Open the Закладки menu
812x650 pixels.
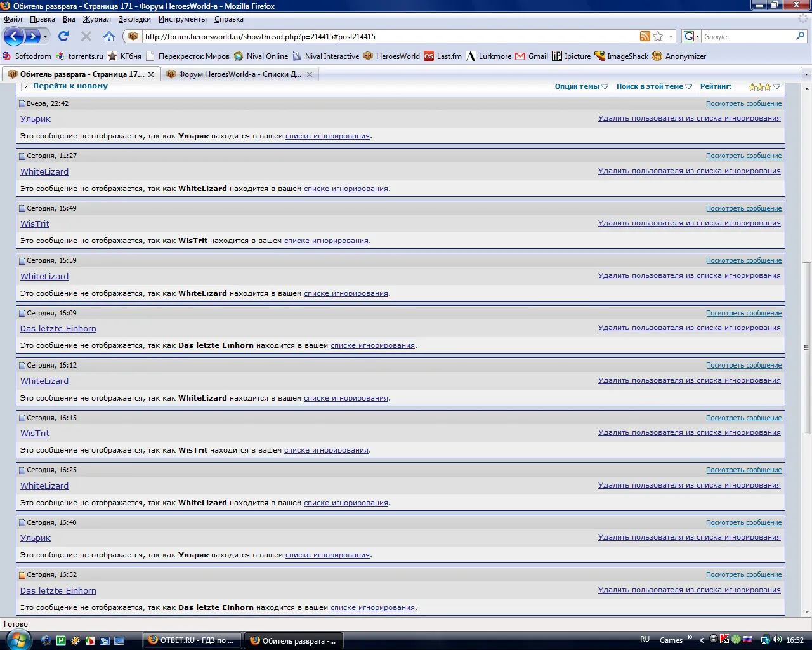pos(134,19)
